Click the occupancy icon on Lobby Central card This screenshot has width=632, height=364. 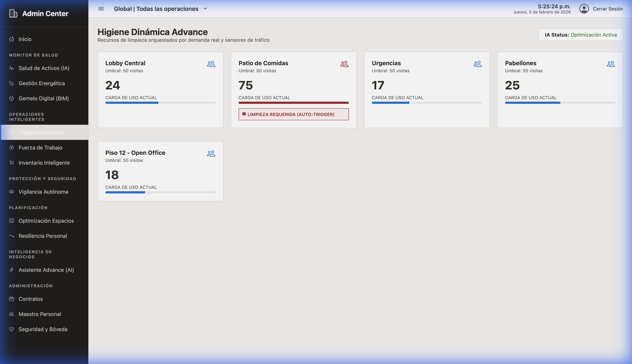[211, 64]
